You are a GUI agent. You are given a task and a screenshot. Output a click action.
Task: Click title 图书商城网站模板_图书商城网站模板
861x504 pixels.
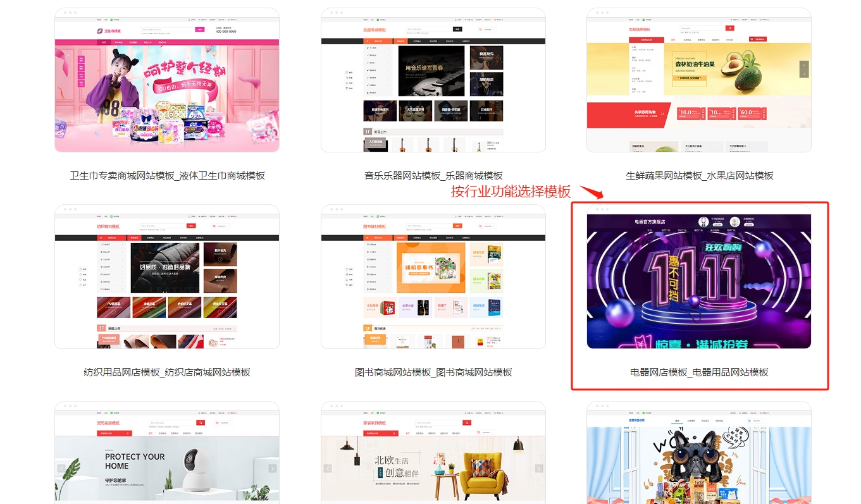(433, 372)
